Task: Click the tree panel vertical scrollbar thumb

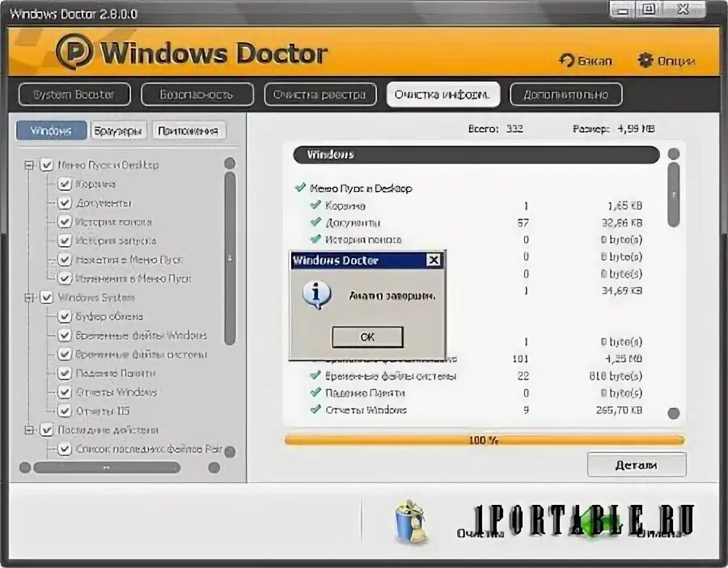Action: pos(230,258)
